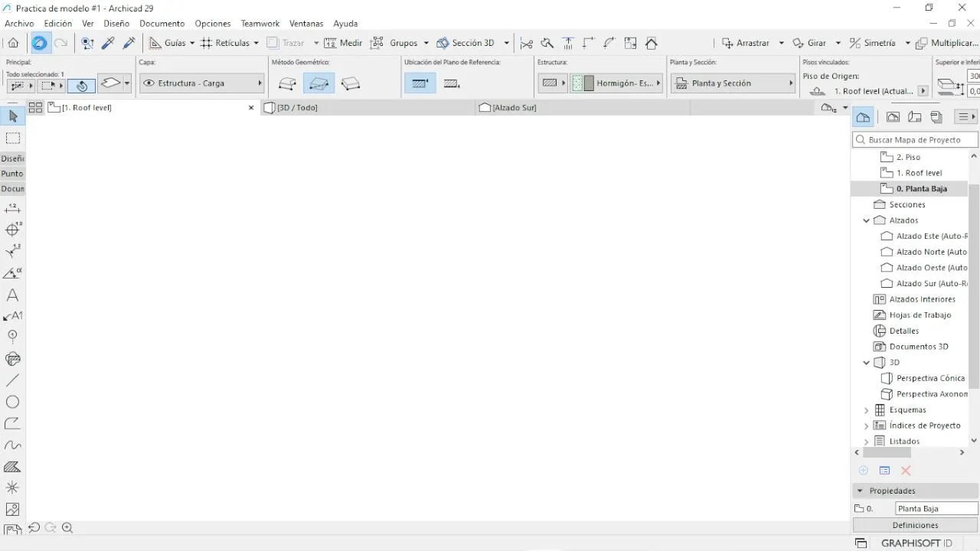The height and width of the screenshot is (551, 980).
Task: Click the Adjust icon in toolbar
Action: point(568,43)
